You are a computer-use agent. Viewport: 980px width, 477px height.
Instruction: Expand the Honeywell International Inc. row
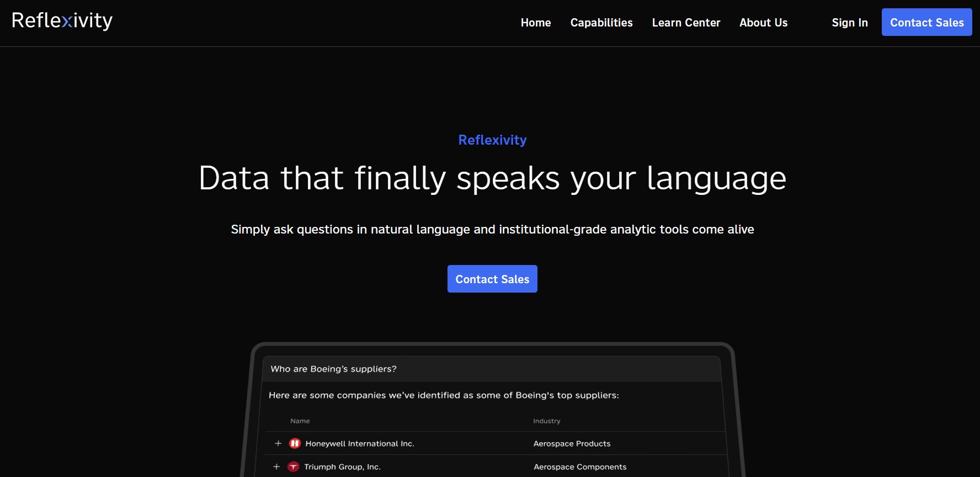click(x=278, y=443)
